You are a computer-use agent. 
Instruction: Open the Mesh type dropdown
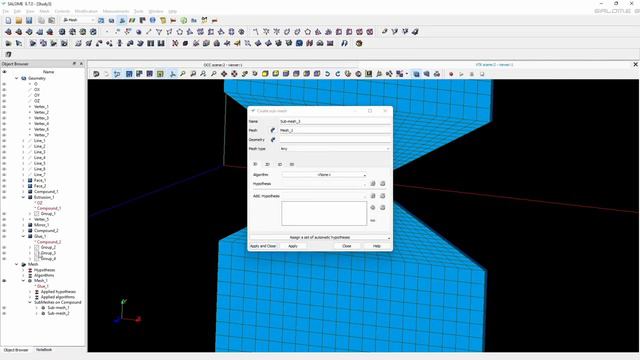[x=335, y=149]
